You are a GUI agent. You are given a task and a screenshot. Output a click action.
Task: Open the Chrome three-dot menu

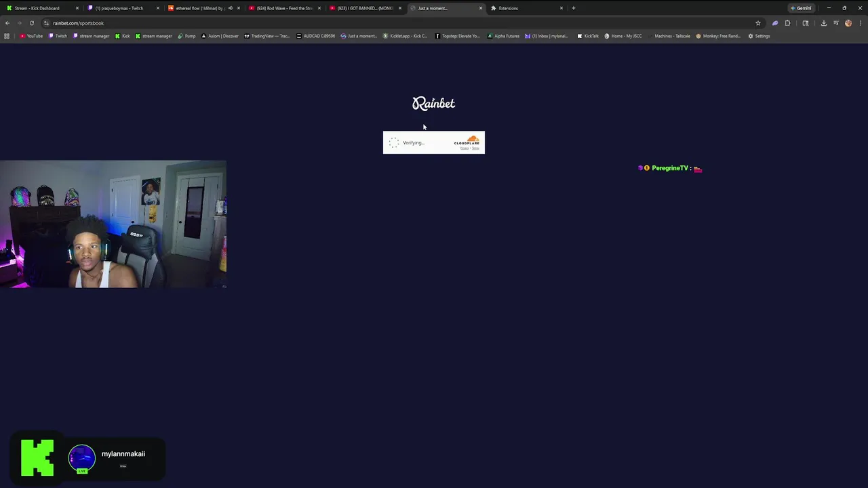860,23
